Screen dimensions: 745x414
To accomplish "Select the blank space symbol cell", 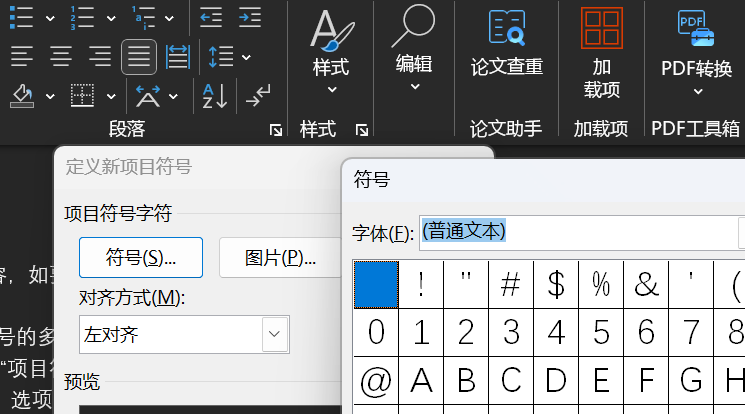I will point(376,284).
